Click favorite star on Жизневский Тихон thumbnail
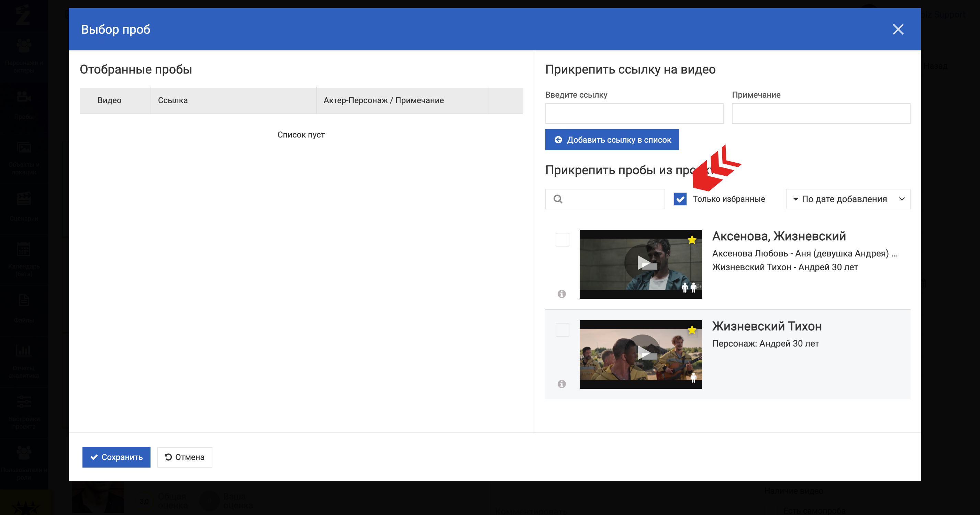Image resolution: width=980 pixels, height=515 pixels. 692,330
